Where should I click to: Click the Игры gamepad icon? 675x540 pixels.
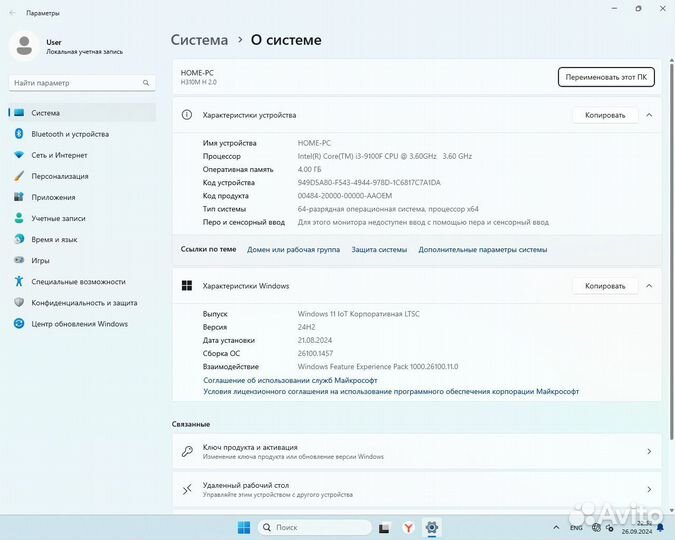(19, 260)
